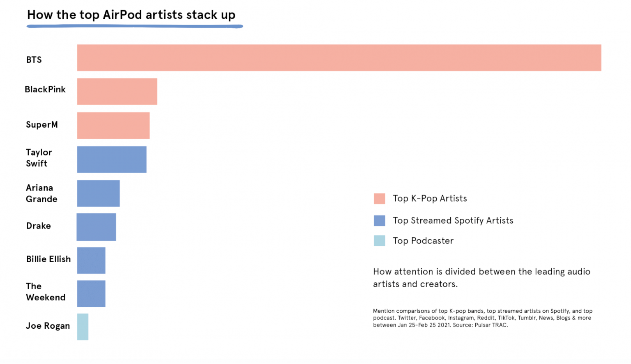Click the Drake axis label

click(39, 226)
